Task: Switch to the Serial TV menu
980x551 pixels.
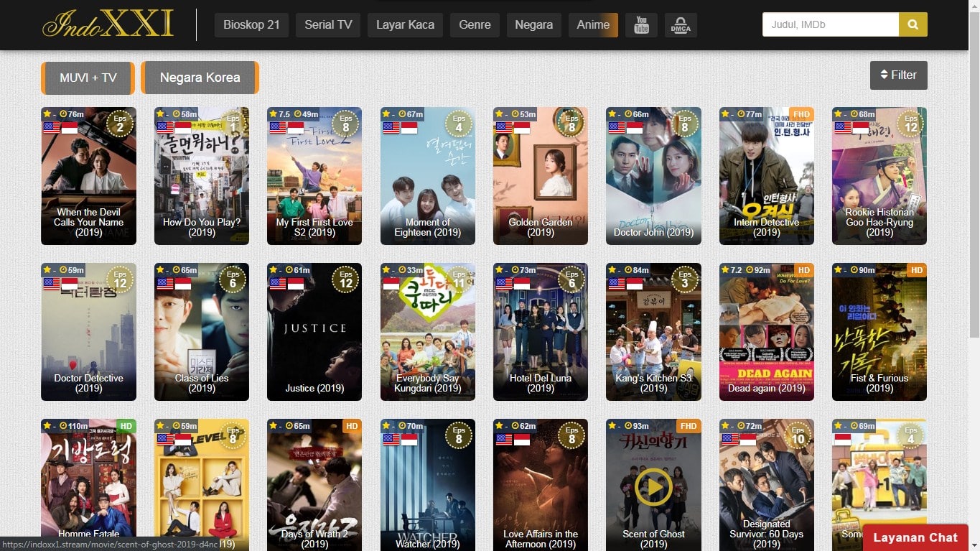Action: (x=327, y=24)
